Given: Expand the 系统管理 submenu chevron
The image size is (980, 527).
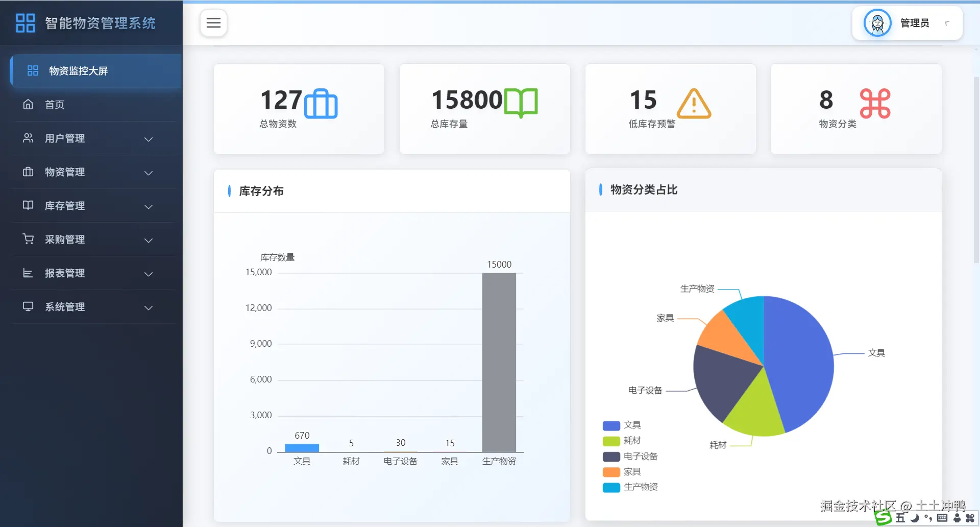Looking at the screenshot, I should point(149,307).
